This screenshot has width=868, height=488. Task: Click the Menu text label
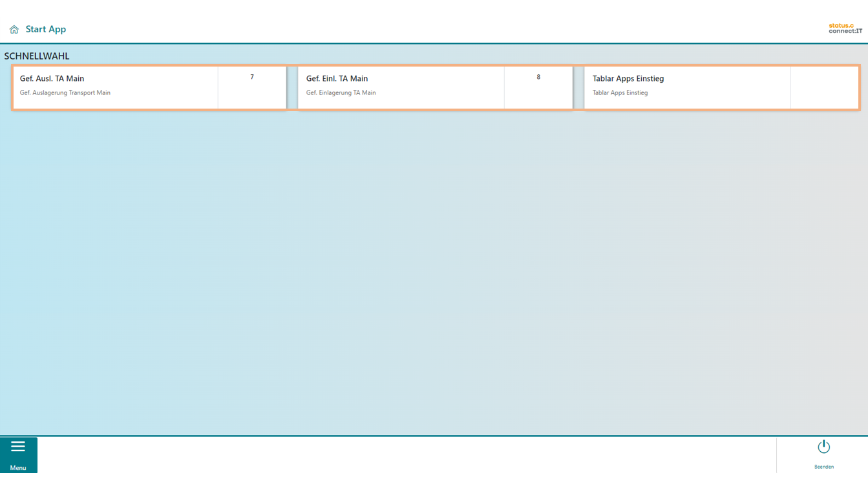(x=18, y=468)
